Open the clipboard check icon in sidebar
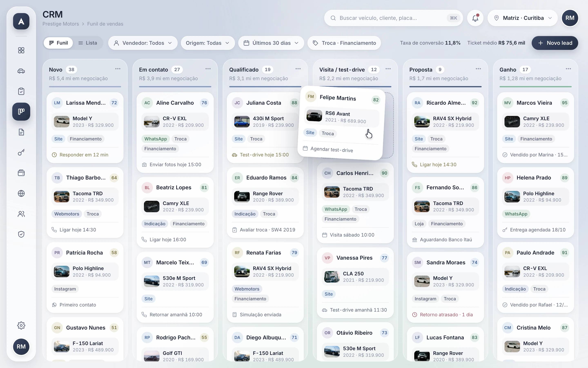Image resolution: width=588 pixels, height=368 pixels. [21, 91]
